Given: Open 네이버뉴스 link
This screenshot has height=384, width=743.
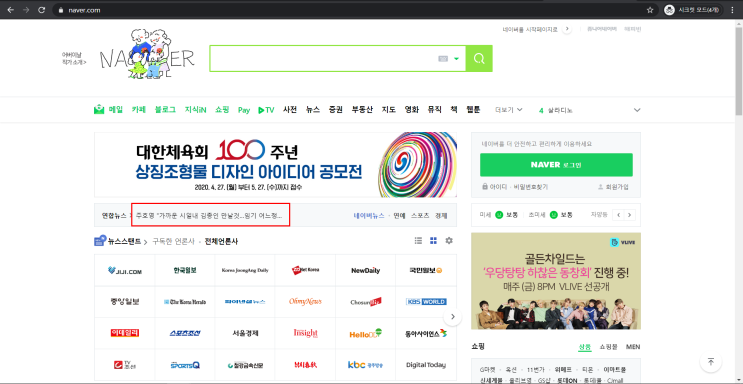Looking at the screenshot, I should [x=369, y=215].
